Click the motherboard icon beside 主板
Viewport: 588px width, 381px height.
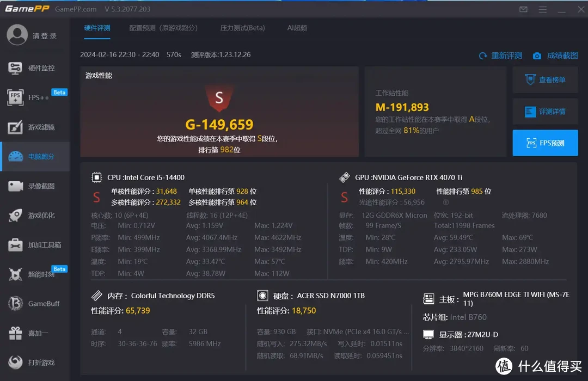[428, 299]
